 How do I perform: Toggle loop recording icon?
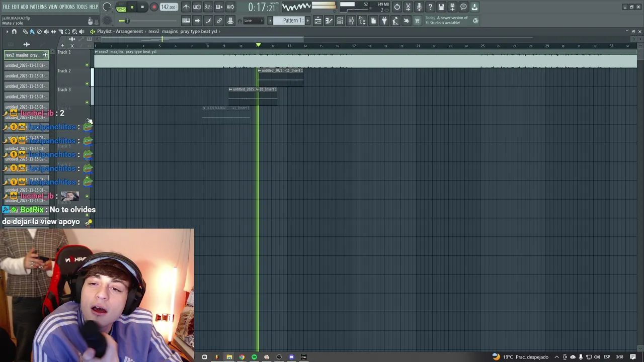click(x=230, y=7)
